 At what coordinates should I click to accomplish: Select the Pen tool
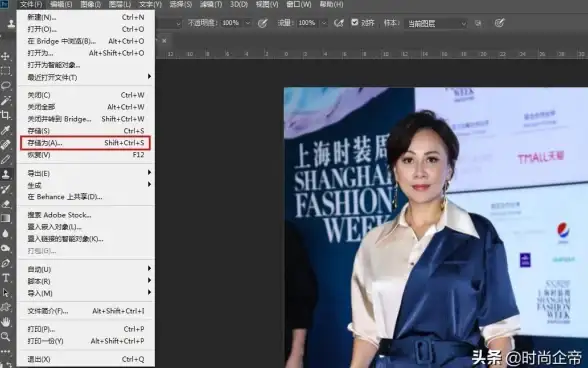[6, 263]
